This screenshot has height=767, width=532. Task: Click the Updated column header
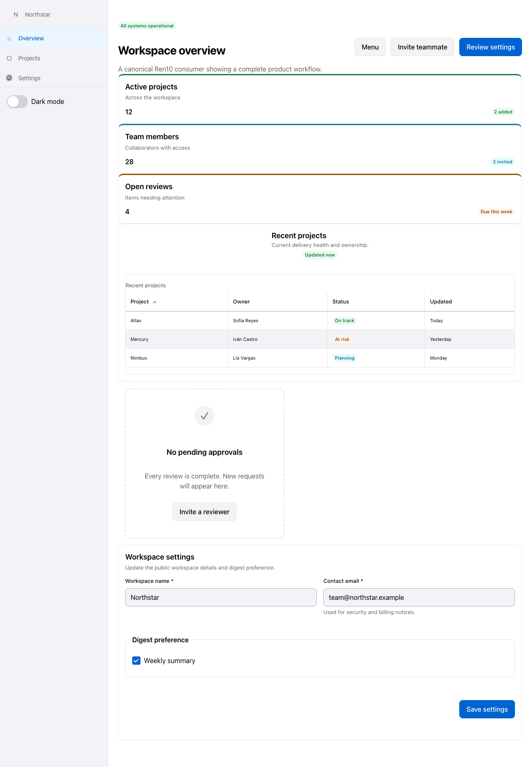tap(470, 302)
